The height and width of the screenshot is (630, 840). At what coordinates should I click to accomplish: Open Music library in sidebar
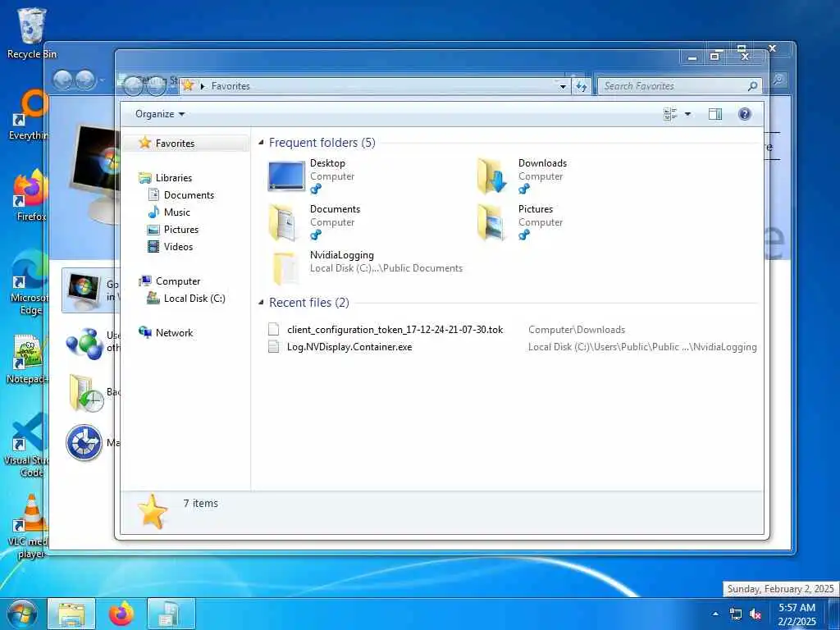tap(177, 212)
